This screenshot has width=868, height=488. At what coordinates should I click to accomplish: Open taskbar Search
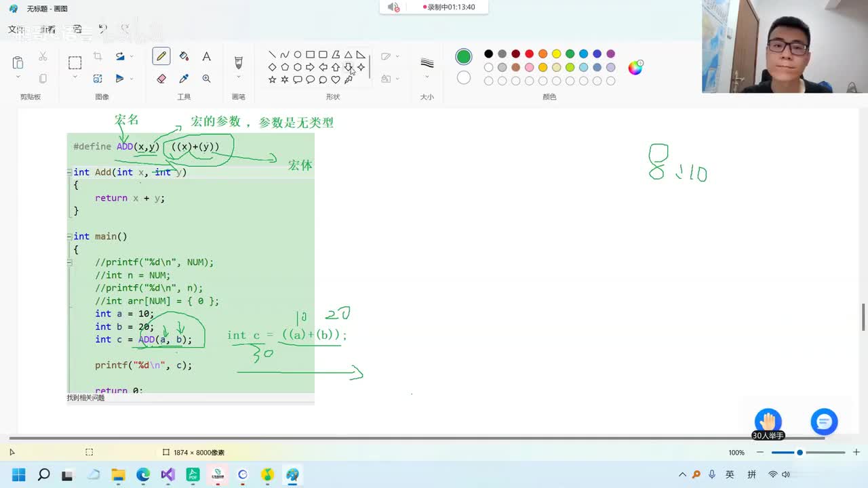click(x=43, y=474)
